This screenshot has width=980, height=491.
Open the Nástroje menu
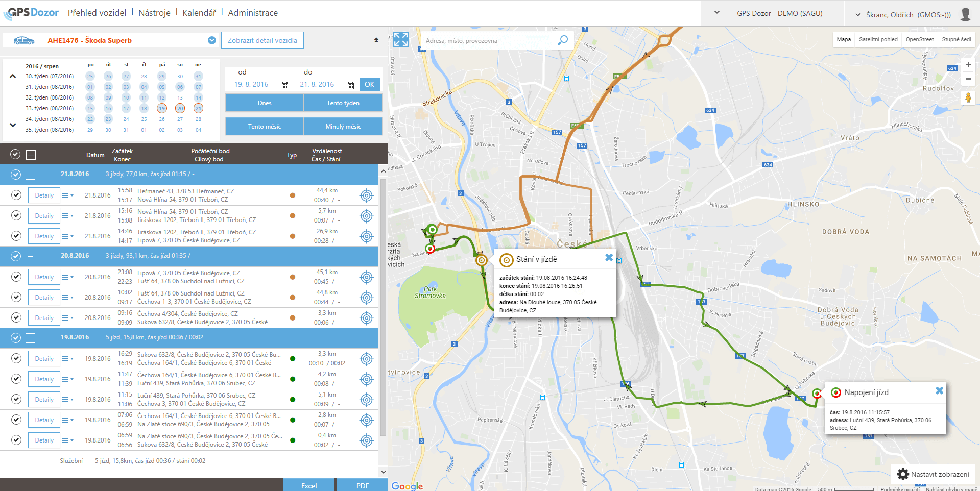[154, 13]
